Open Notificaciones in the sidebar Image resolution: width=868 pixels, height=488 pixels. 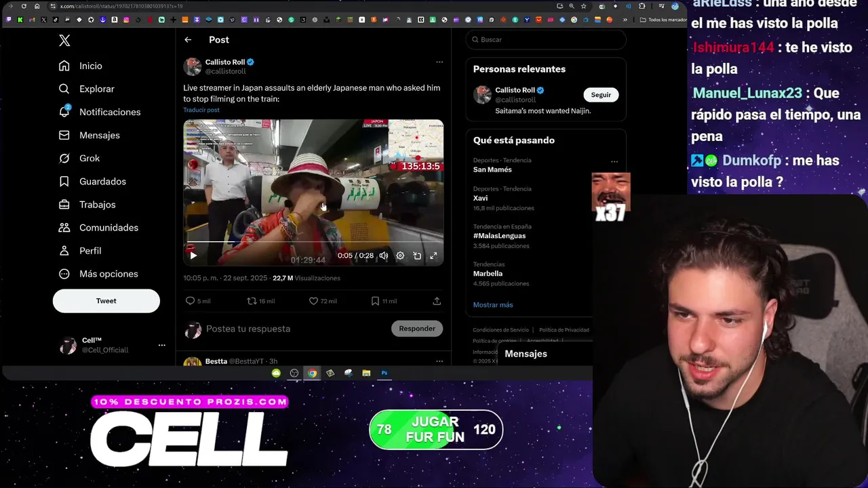[x=100, y=112]
